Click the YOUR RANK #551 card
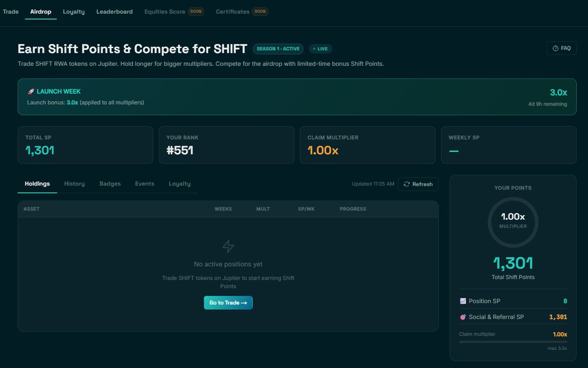 point(226,145)
